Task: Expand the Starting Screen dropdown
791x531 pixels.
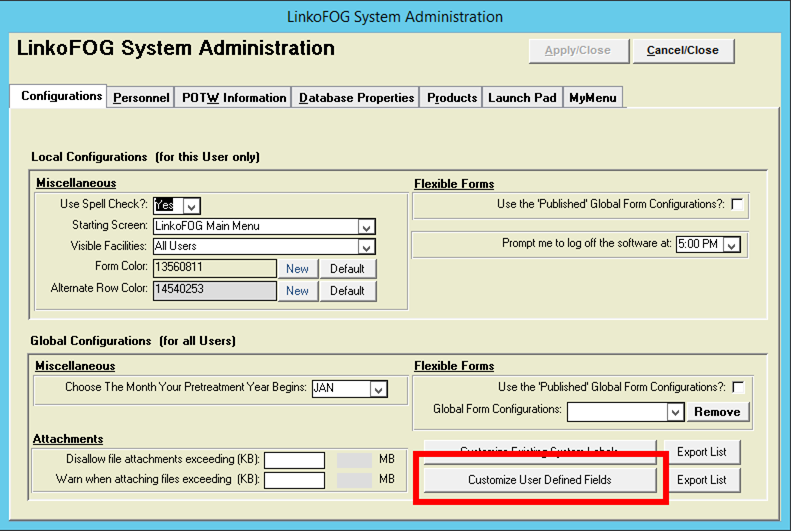Action: (x=367, y=227)
